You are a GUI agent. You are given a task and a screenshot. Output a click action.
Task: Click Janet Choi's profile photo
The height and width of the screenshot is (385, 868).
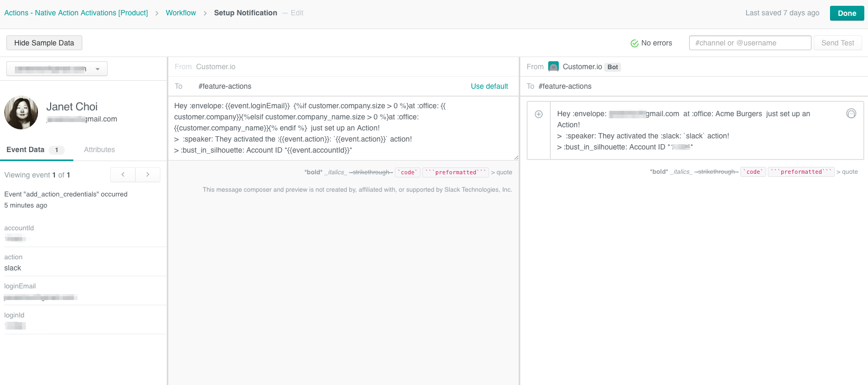click(21, 112)
